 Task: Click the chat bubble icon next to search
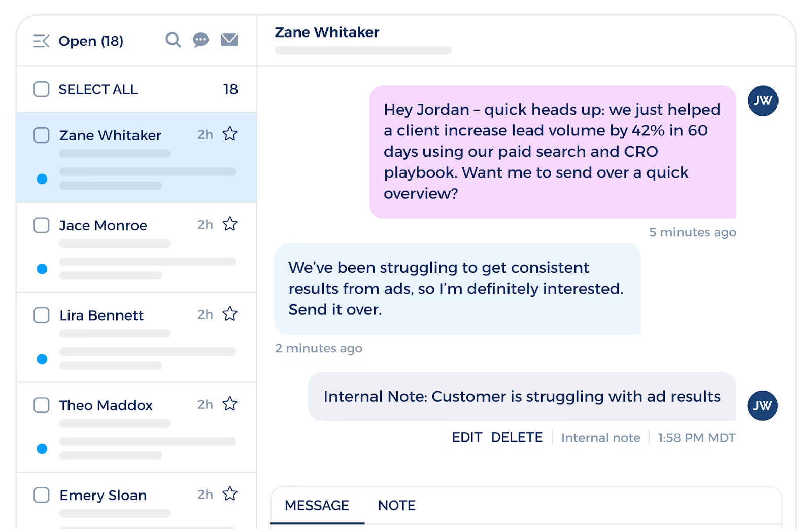coord(201,40)
